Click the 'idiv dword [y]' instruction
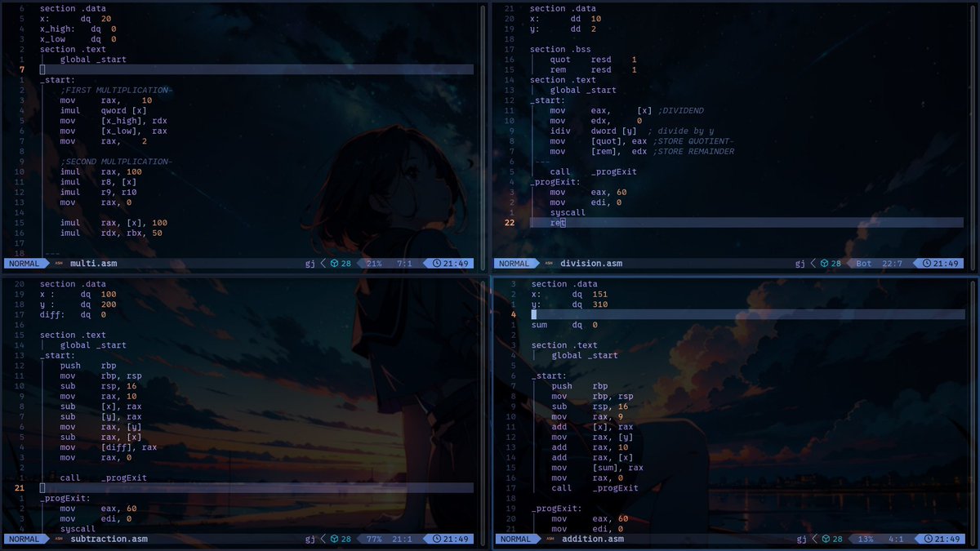The width and height of the screenshot is (980, 551). pyautogui.click(x=594, y=131)
